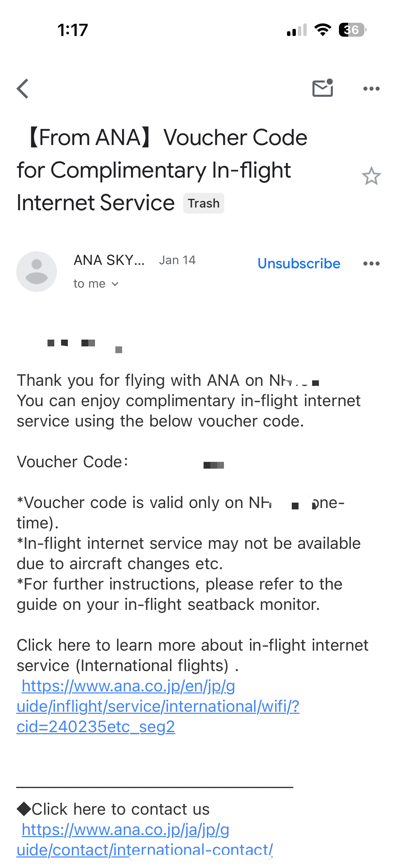Tap the sender avatar icon
This screenshot has height=868, width=400.
coord(37,272)
